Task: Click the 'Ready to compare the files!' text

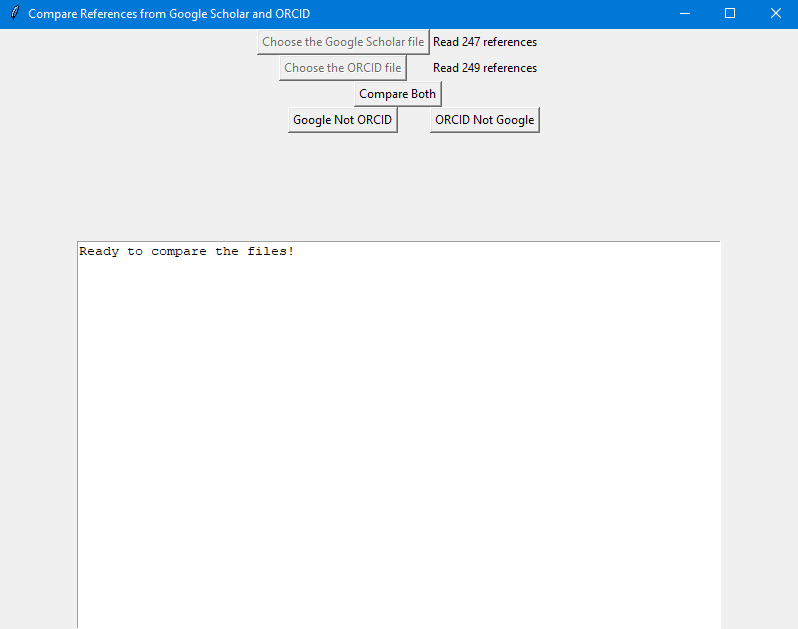Action: [x=186, y=251]
